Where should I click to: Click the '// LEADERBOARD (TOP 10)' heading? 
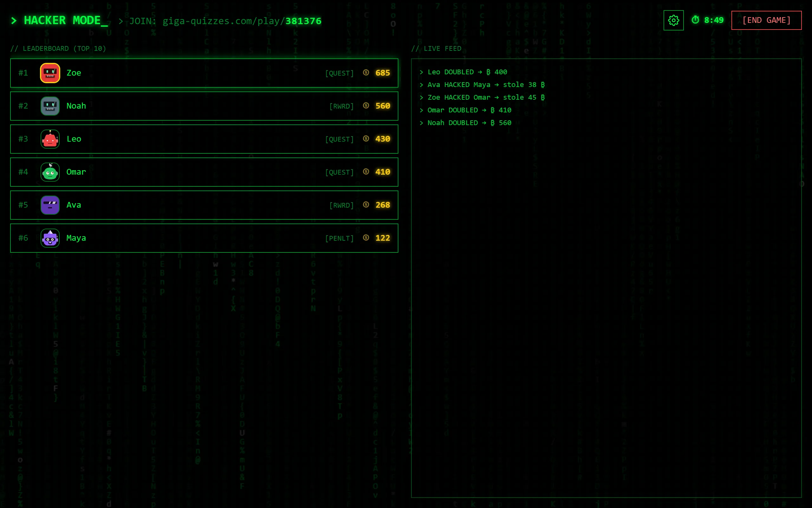pyautogui.click(x=58, y=49)
